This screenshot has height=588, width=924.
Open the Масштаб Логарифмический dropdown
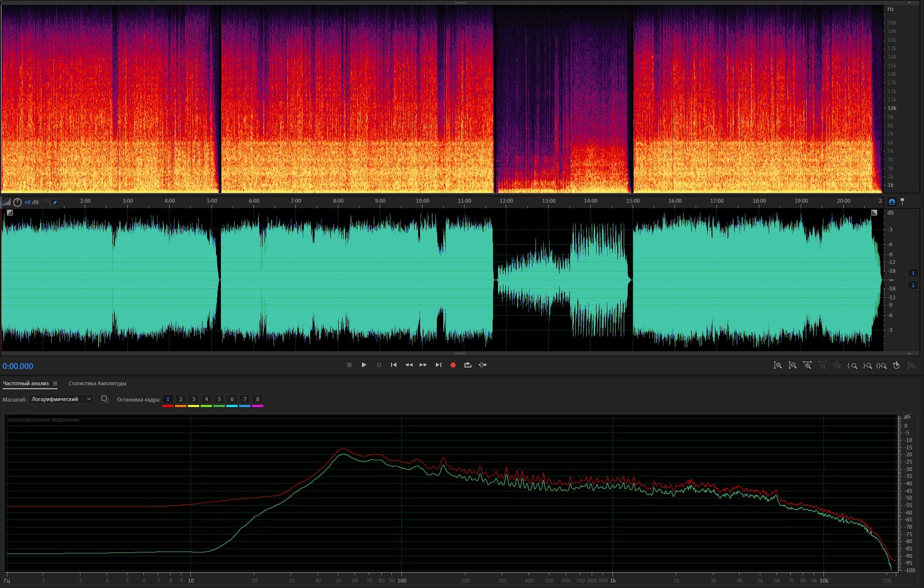(61, 399)
